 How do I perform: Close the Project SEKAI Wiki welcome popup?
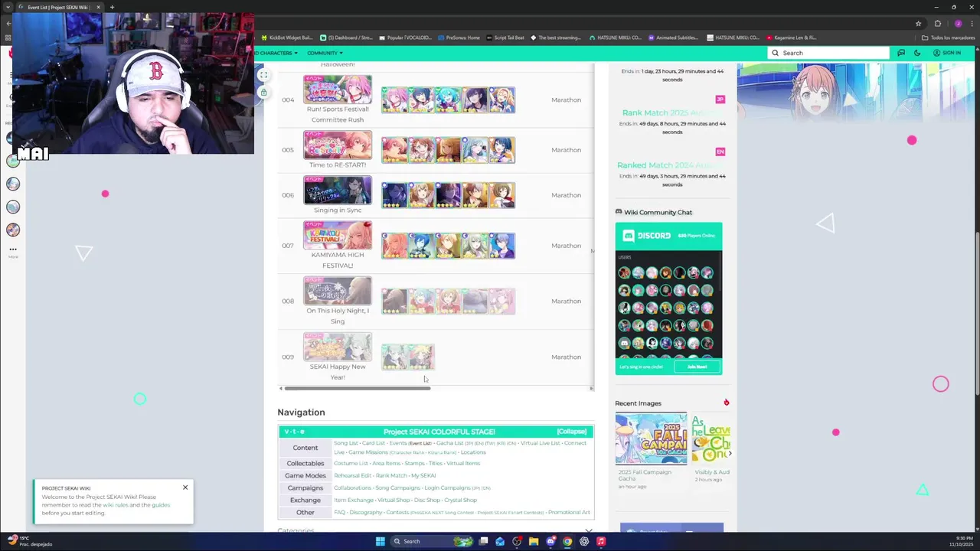tap(185, 487)
